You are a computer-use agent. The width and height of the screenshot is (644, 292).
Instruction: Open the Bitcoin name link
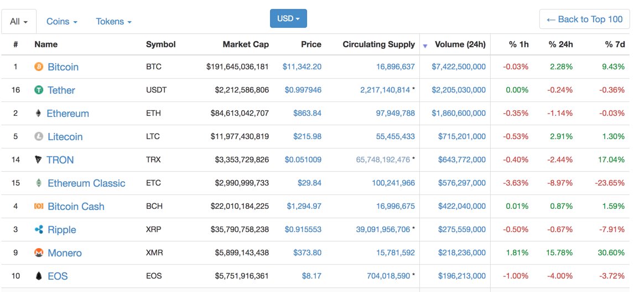(63, 66)
